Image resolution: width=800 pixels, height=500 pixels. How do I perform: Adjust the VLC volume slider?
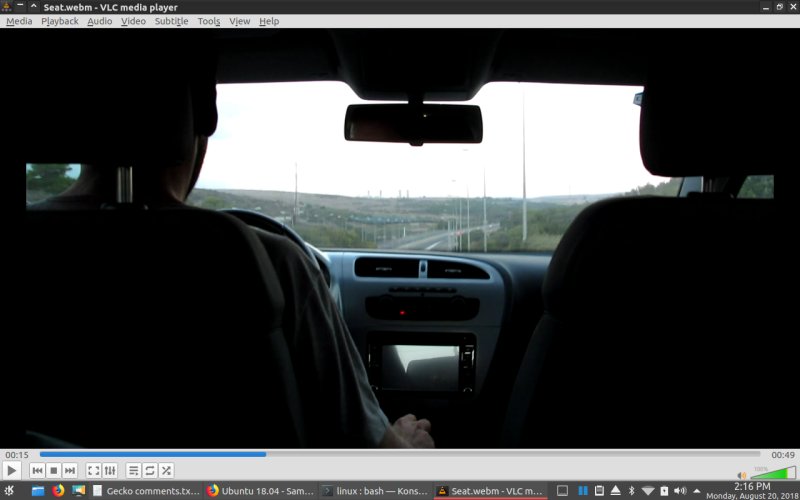click(x=773, y=473)
